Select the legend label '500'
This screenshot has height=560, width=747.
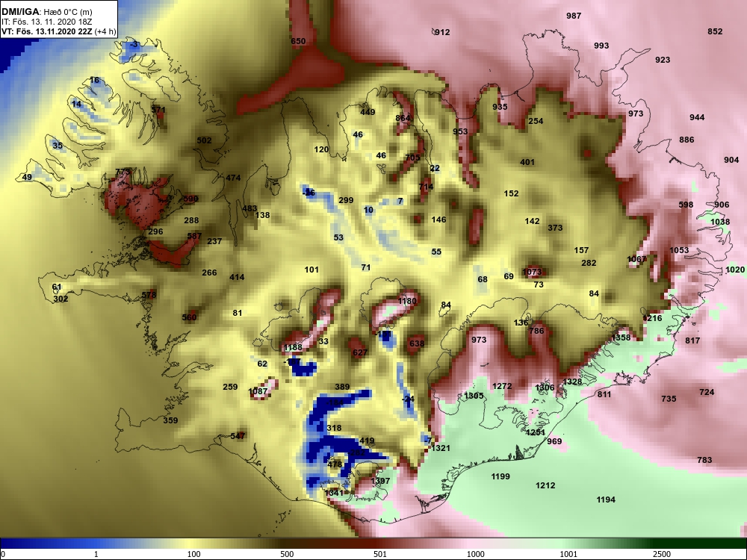coord(287,554)
